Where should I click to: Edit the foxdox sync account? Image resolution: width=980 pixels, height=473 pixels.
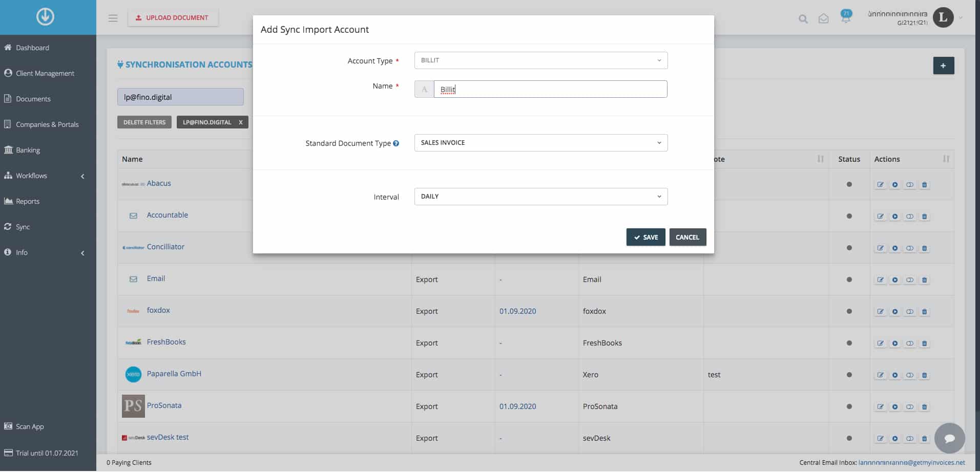pos(880,312)
